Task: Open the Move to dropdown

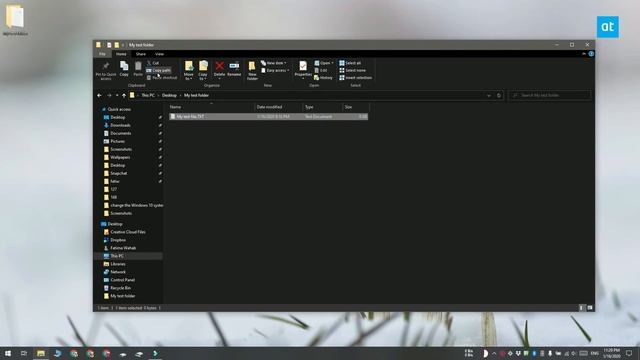Action: tap(189, 71)
